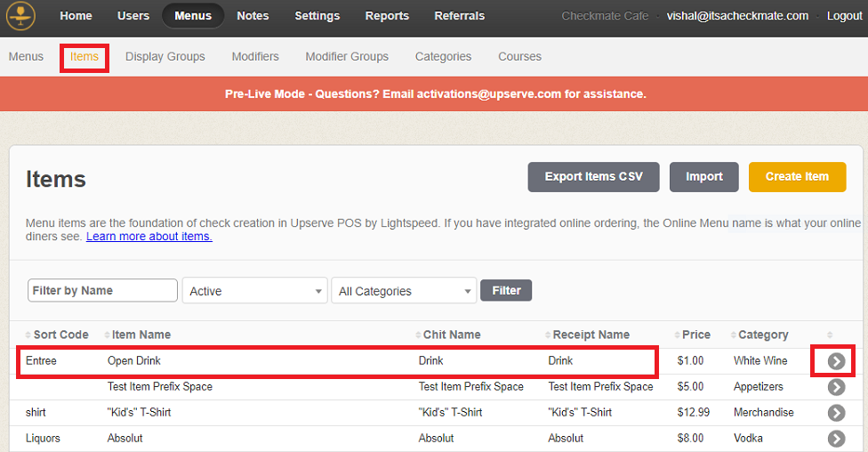Switch to the Modifiers tab
This screenshot has width=868, height=452.
255,56
